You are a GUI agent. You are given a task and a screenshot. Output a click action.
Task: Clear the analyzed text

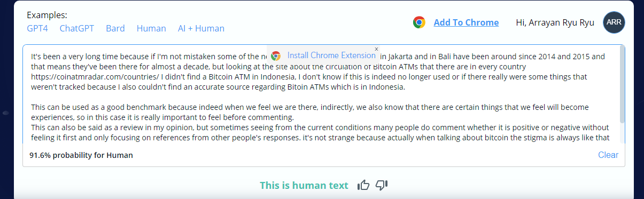pos(608,155)
